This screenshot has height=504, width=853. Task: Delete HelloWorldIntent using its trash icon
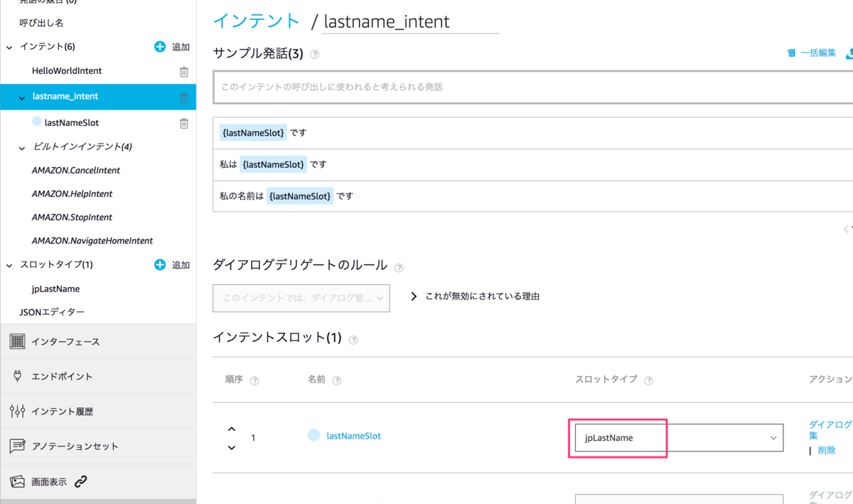click(183, 71)
